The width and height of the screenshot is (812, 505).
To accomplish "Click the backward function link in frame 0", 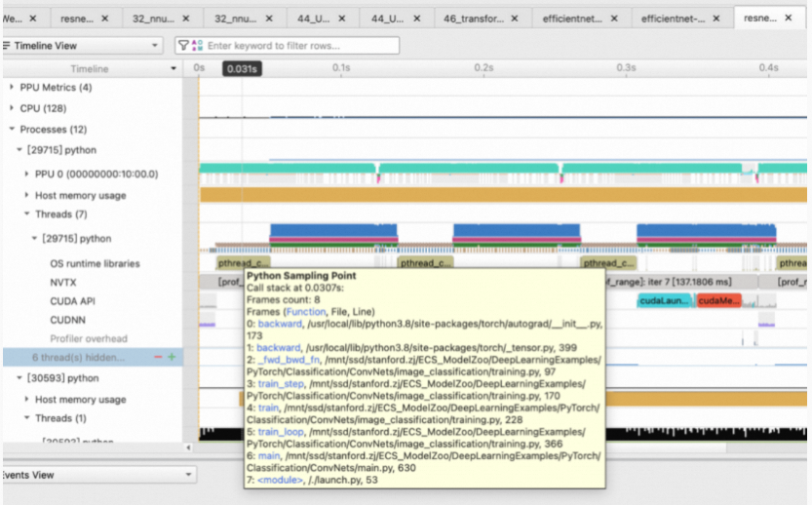I will 279,323.
